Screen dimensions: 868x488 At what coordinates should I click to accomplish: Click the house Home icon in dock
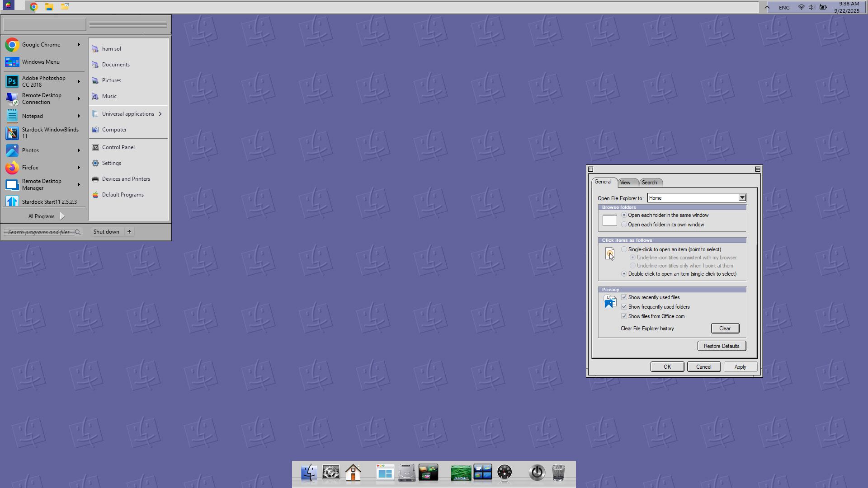353,473
